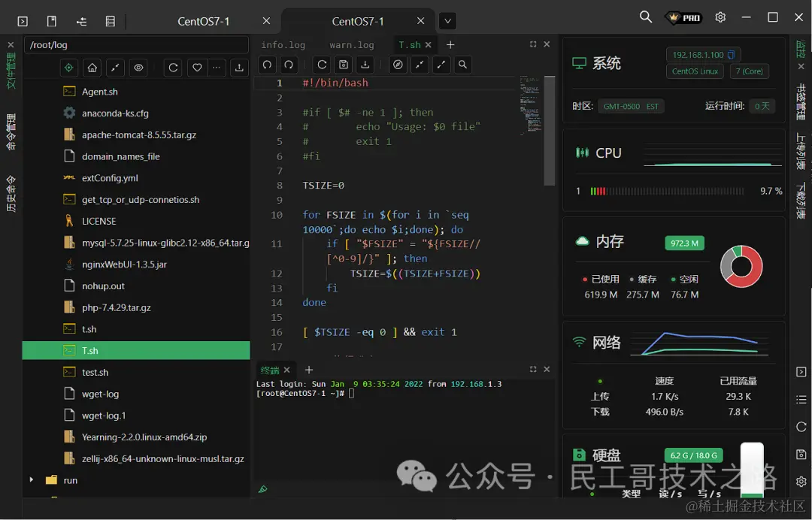
Task: Save the T.sh file with the disk icon
Action: [x=344, y=65]
